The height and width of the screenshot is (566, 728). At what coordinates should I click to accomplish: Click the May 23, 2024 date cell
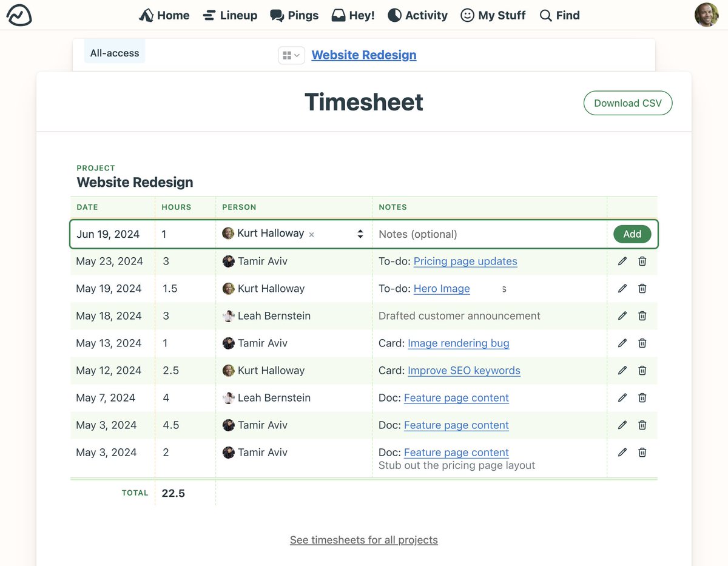pyautogui.click(x=109, y=261)
